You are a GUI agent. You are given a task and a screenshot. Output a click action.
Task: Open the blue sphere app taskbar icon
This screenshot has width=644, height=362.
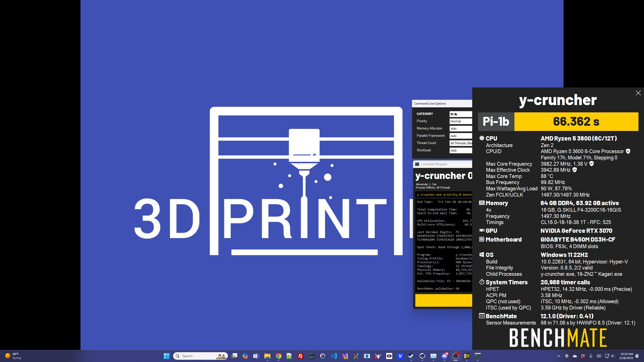click(422, 356)
